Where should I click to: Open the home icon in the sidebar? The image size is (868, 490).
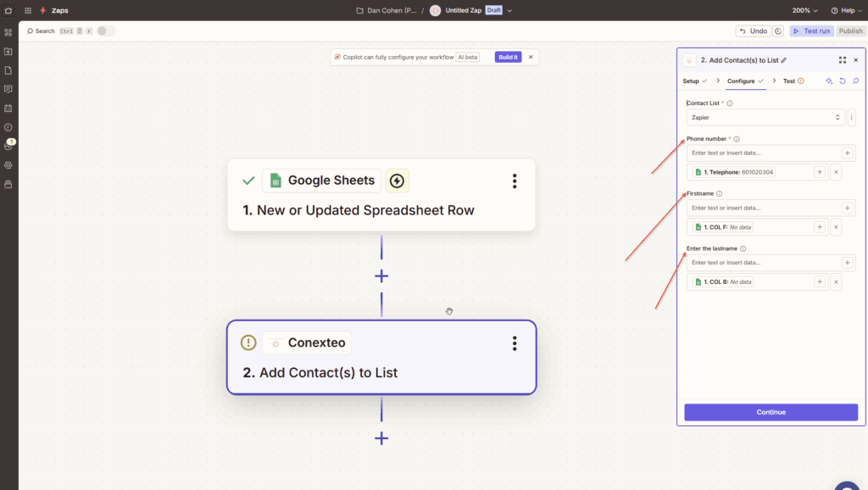click(x=8, y=10)
